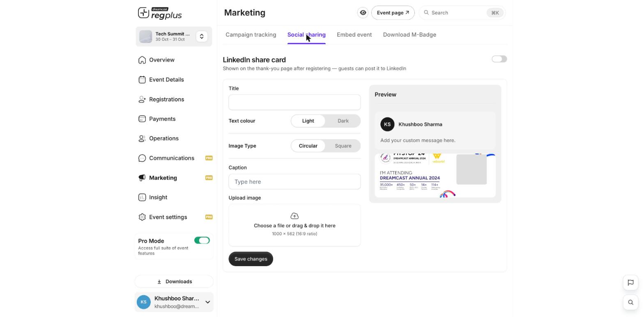Screen dimensions: 644x317
Task: Select Dark text colour
Action: pyautogui.click(x=343, y=121)
